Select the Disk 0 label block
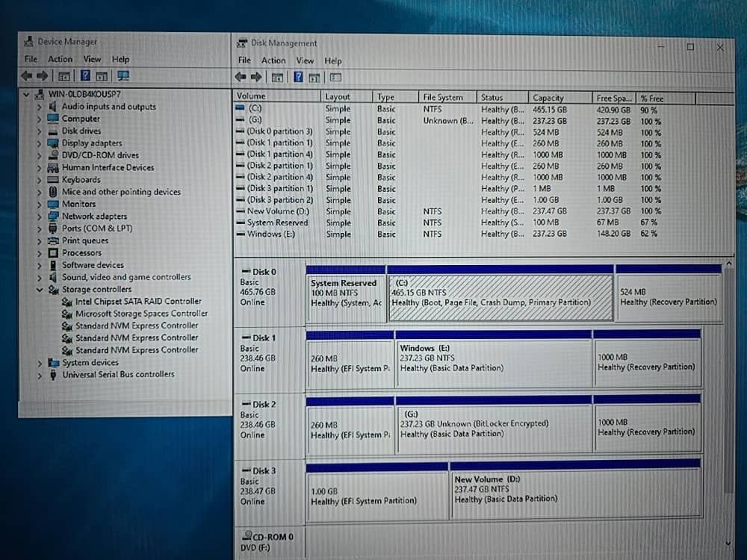Viewport: 747px width, 560px height. click(269, 293)
